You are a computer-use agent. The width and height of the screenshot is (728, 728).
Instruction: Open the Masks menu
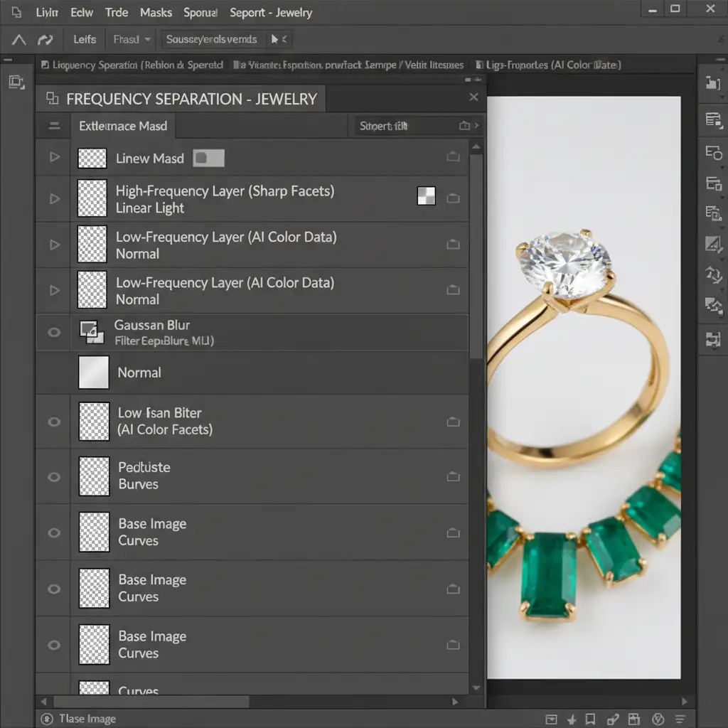click(156, 12)
